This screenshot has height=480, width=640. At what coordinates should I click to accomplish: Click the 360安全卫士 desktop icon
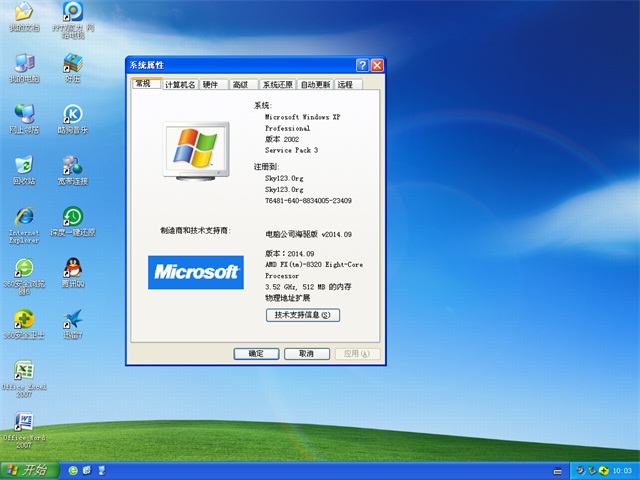coord(23,320)
